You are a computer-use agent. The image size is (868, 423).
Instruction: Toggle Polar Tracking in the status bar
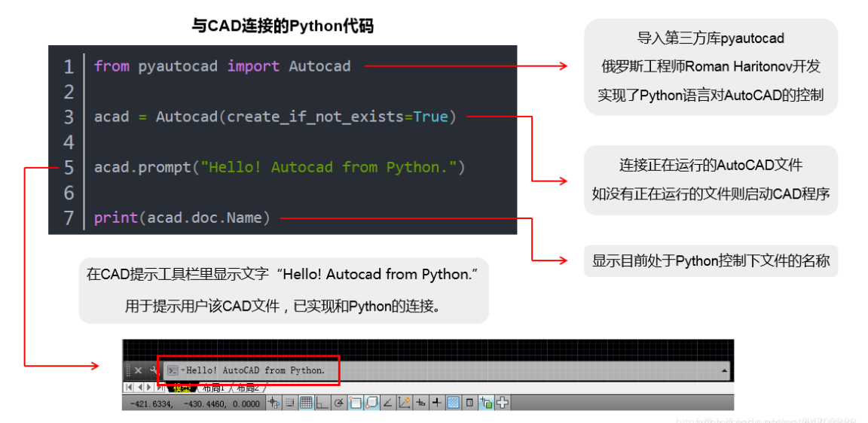[338, 403]
